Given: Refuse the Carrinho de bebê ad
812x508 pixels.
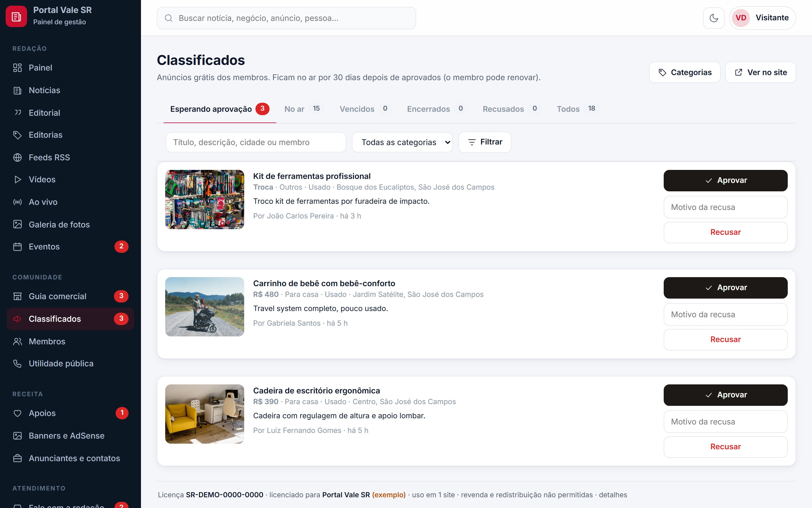Looking at the screenshot, I should coord(725,339).
